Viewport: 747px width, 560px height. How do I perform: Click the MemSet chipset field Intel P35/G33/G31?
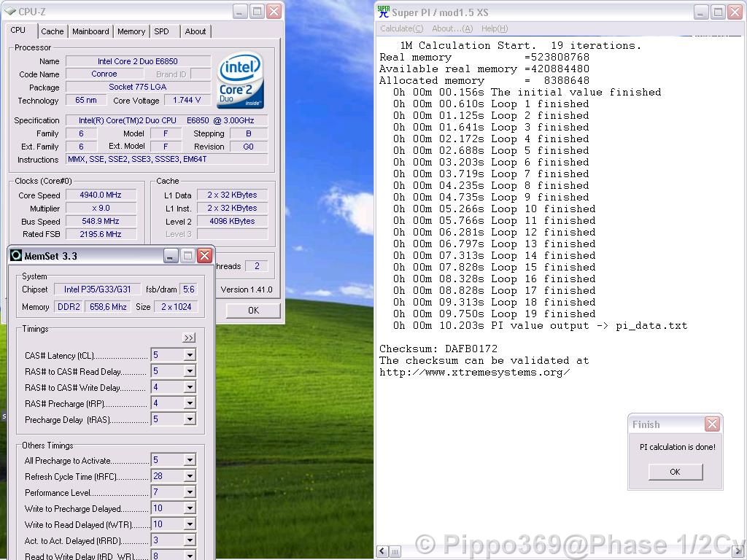click(97, 289)
